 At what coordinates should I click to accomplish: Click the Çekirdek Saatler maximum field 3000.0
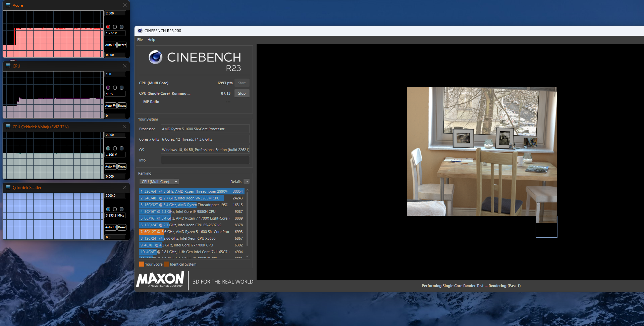pyautogui.click(x=116, y=196)
